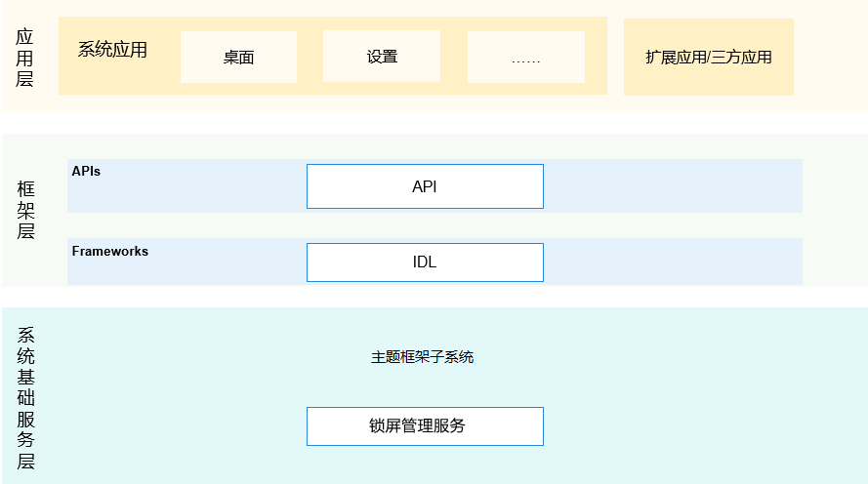
Task: Click the vertical 系统基础服务层 label
Action: (25, 398)
